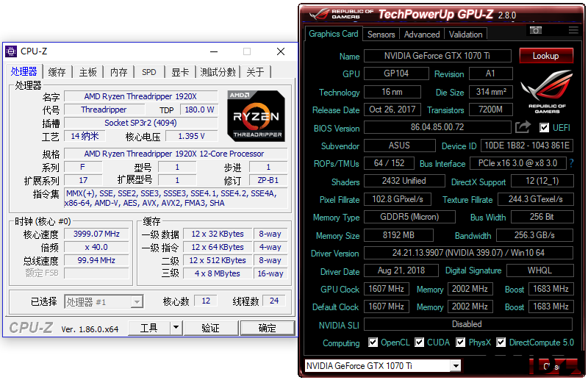Click the Texture Fillrate 244.3 GTexel/s field

(536, 199)
